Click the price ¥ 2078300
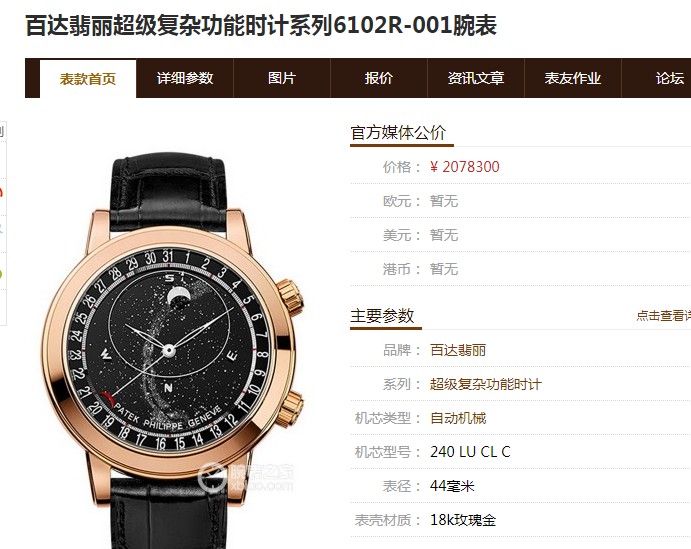691x549 pixels. (x=464, y=167)
